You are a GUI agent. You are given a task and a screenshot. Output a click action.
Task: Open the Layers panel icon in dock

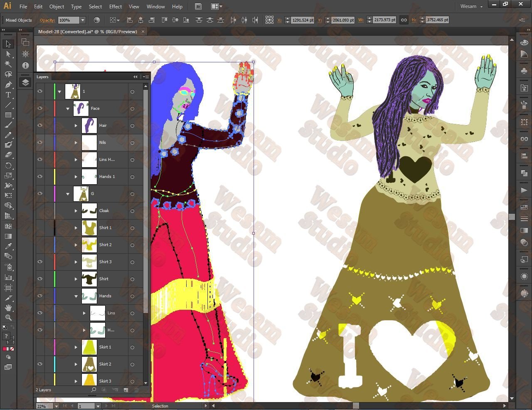tap(25, 82)
